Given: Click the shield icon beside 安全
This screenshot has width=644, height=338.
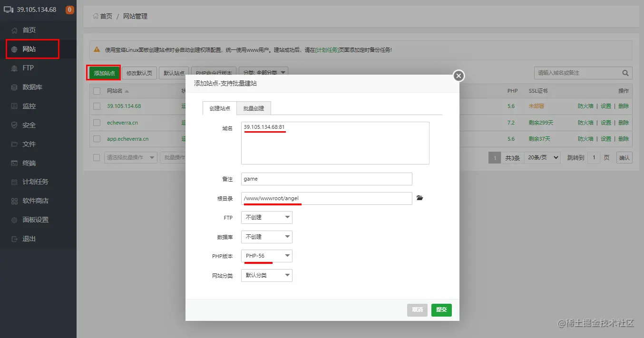Looking at the screenshot, I should (14, 125).
